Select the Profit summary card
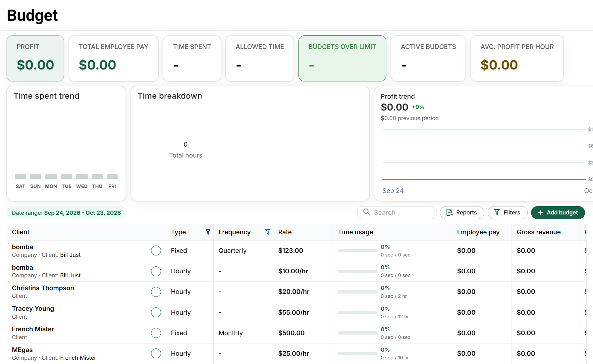 pyautogui.click(x=35, y=58)
